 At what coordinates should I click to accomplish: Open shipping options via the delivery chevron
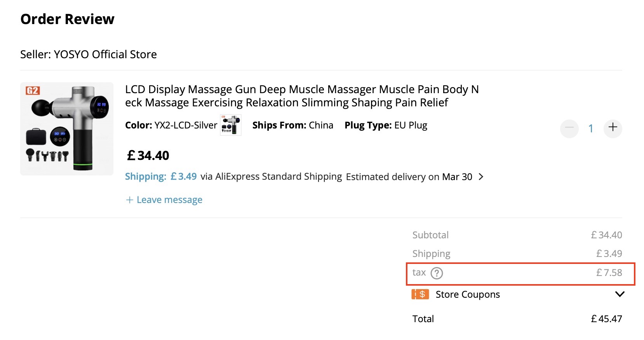coord(481,177)
